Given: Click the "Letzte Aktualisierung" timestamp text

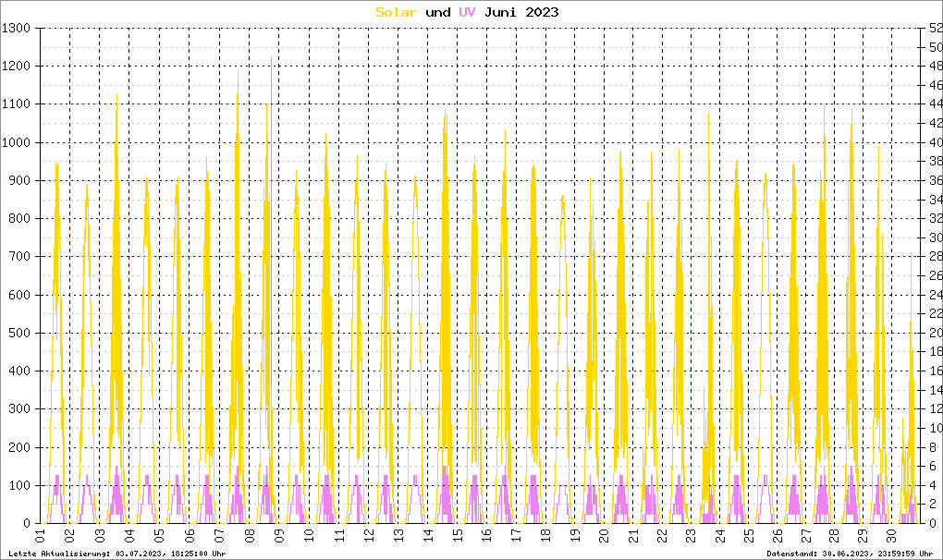Looking at the screenshot, I should pos(116,553).
